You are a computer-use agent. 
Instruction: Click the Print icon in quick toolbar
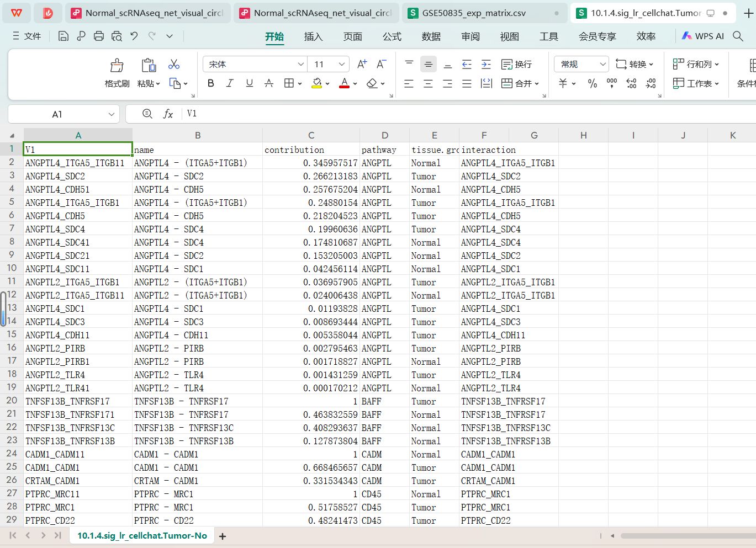99,36
